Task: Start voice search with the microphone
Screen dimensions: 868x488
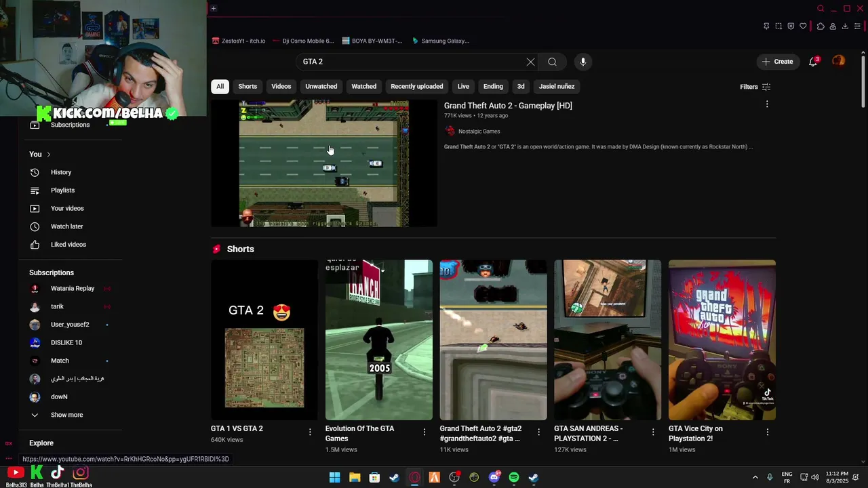Action: 583,62
